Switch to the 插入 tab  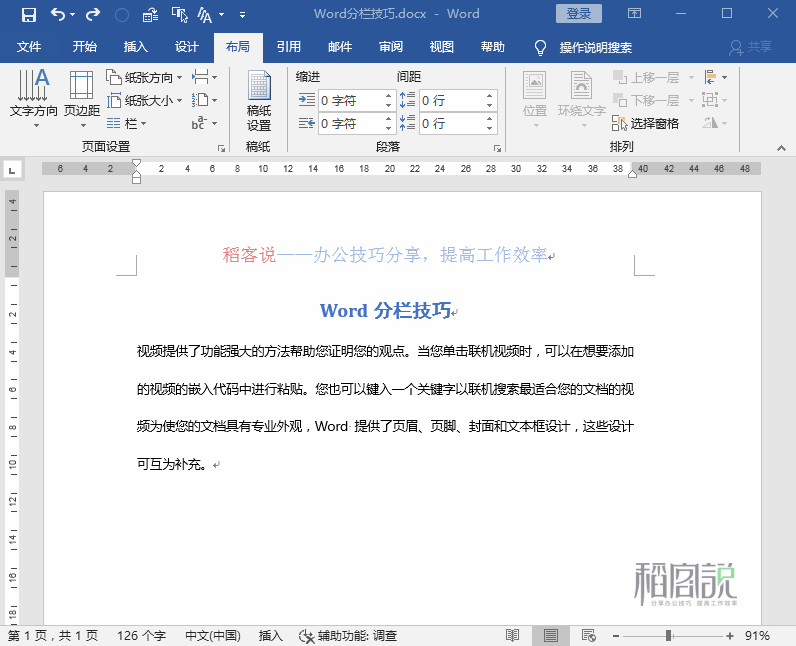pyautogui.click(x=136, y=47)
